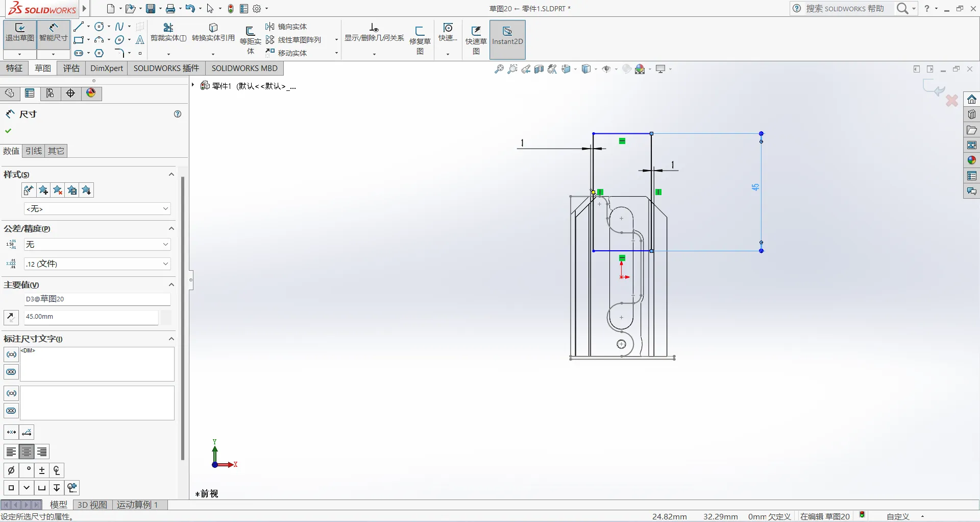Switch to the 特征 ribbon tab

point(14,68)
